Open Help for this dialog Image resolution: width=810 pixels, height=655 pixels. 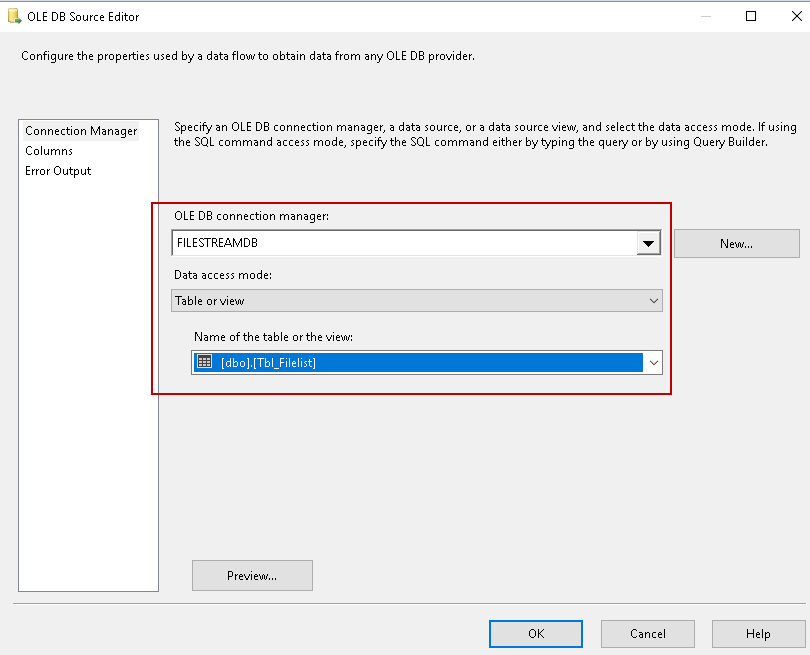click(x=758, y=634)
